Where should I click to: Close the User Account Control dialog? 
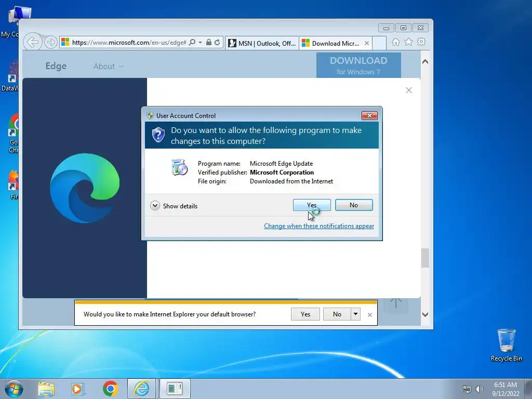tap(369, 116)
